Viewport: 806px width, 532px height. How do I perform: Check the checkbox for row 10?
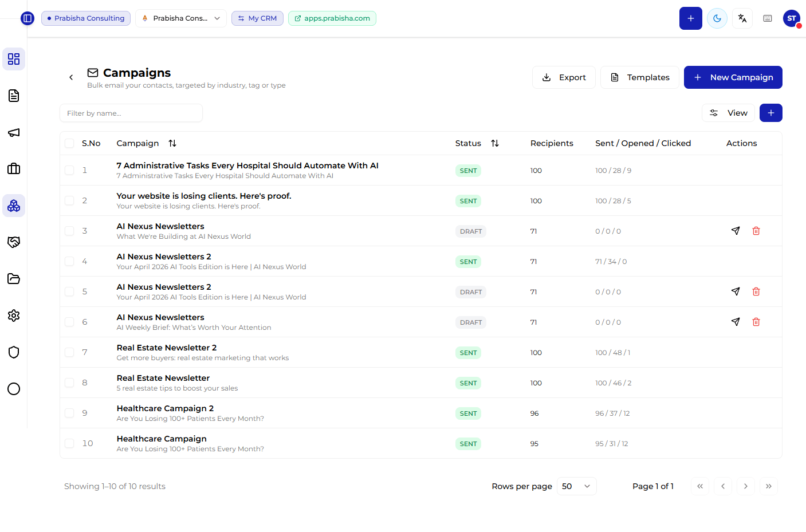(69, 443)
